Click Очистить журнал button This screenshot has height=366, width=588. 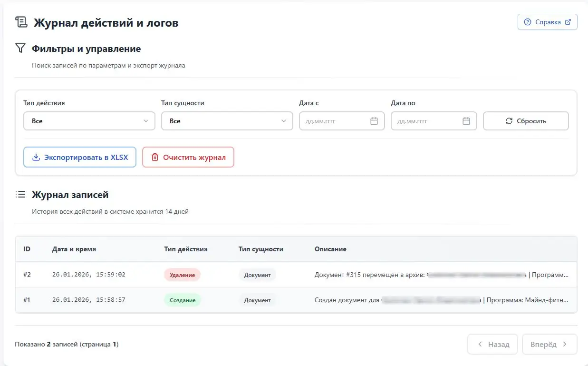point(188,157)
